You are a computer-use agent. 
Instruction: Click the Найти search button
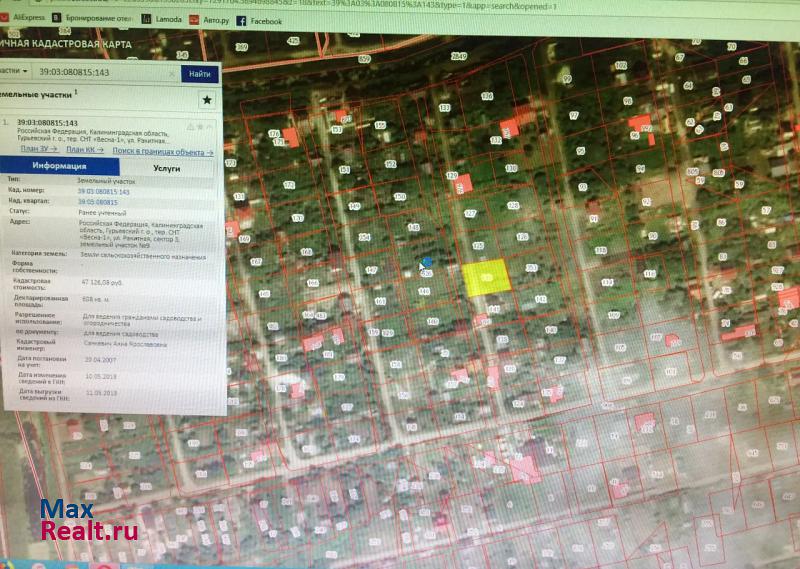199,73
